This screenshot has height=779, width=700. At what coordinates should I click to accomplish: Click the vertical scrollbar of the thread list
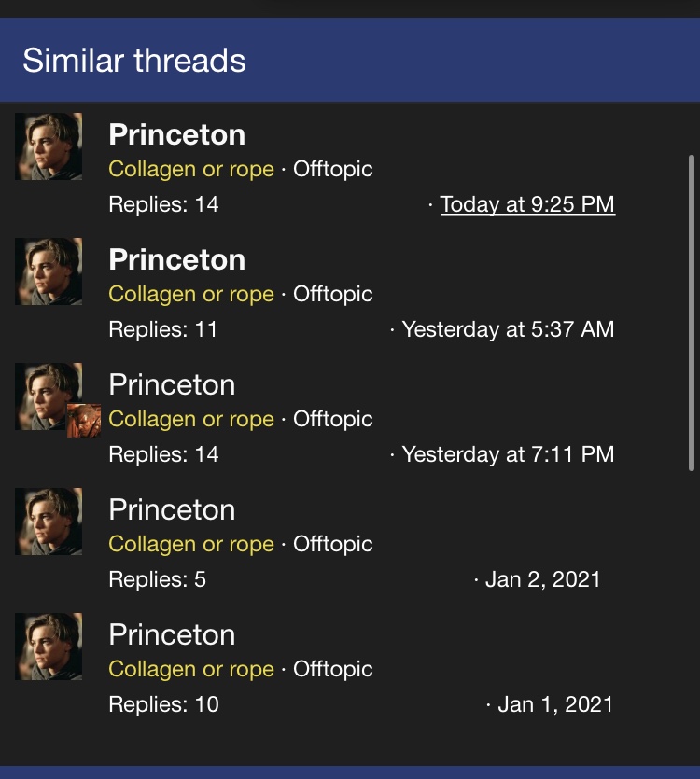coord(691,313)
